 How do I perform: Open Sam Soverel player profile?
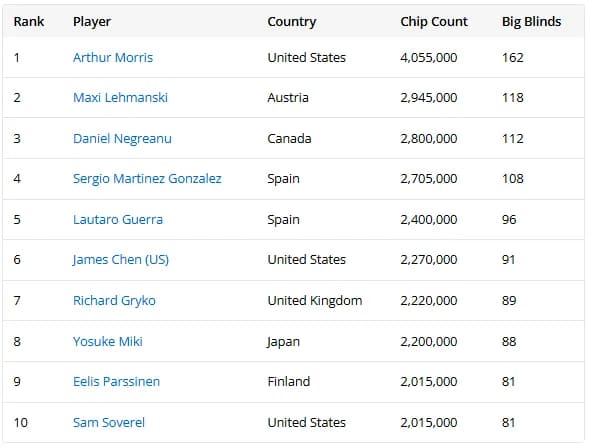click(109, 422)
